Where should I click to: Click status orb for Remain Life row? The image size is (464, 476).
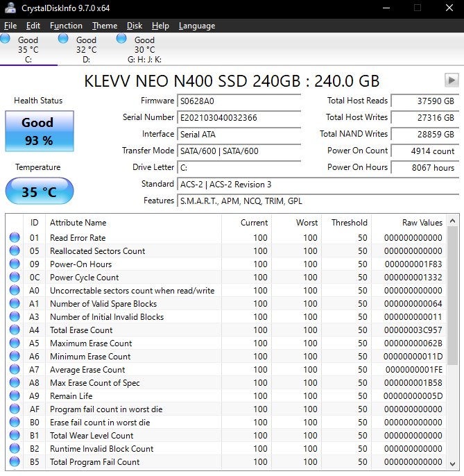point(15,396)
